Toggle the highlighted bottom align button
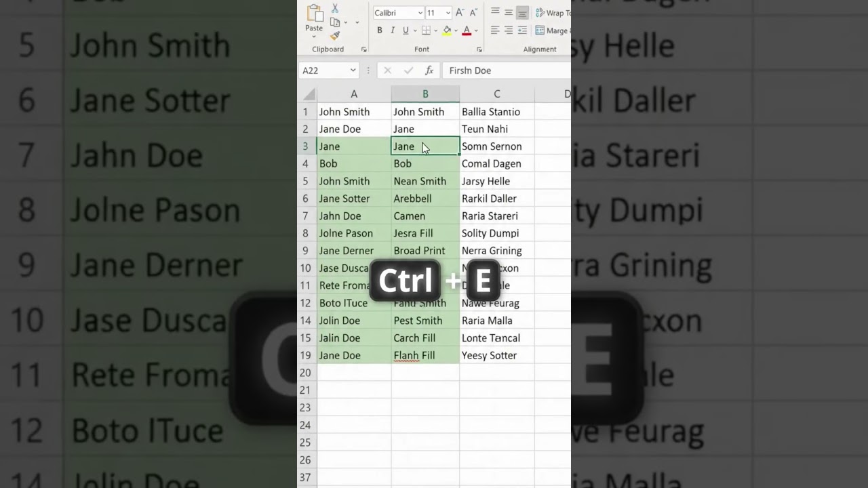Viewport: 868px width, 488px height. 522,13
